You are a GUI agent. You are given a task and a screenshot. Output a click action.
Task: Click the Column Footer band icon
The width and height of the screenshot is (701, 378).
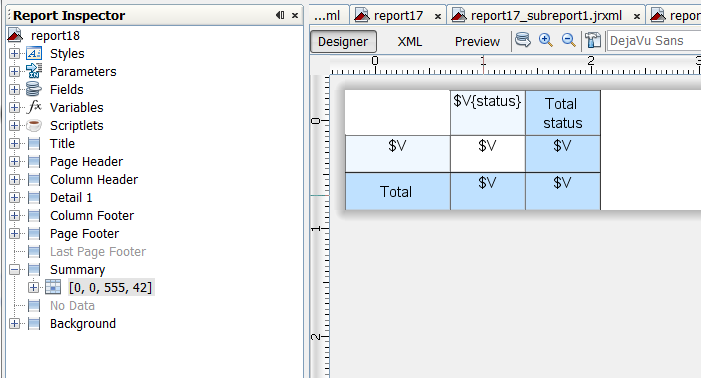[x=34, y=215]
